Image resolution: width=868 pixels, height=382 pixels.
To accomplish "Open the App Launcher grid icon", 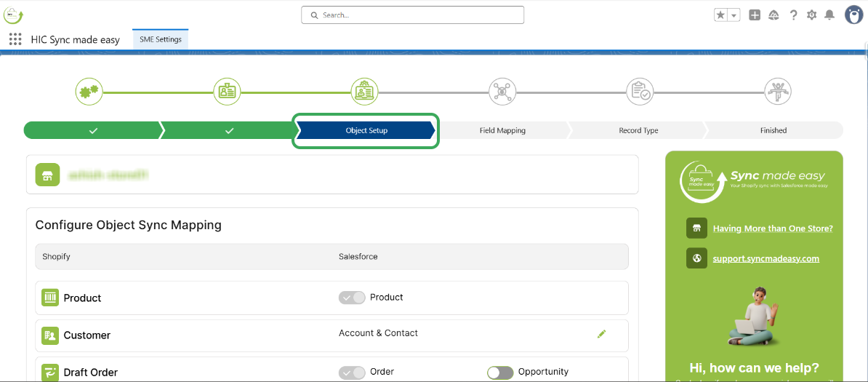I will pyautogui.click(x=15, y=39).
